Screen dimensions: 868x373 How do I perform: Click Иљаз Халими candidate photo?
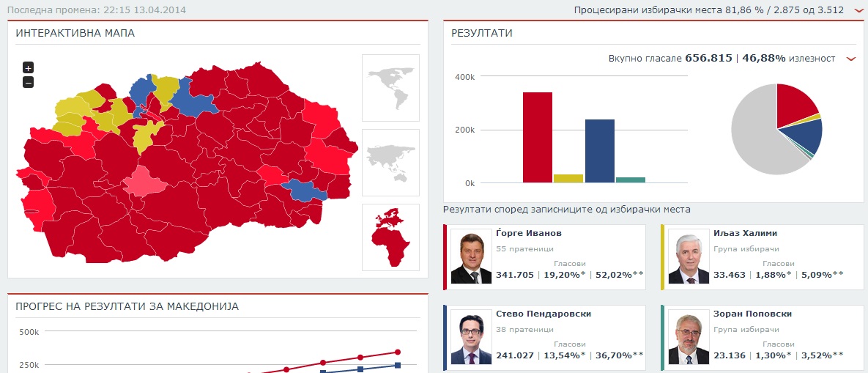689,257
